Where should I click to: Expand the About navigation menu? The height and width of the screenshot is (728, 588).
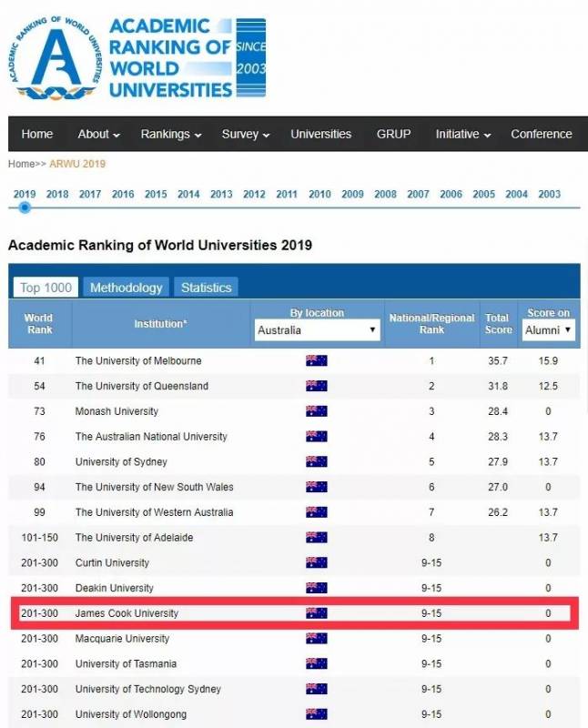coord(99,134)
